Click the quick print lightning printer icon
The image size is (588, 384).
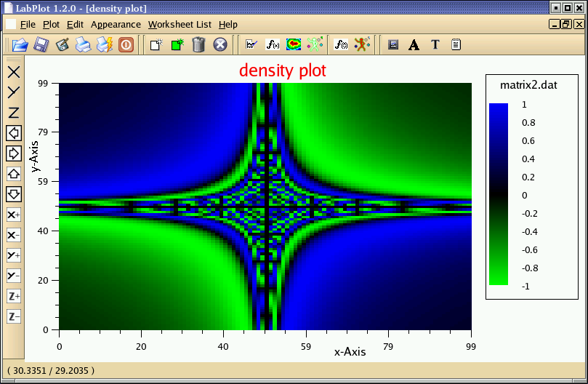[105, 45]
